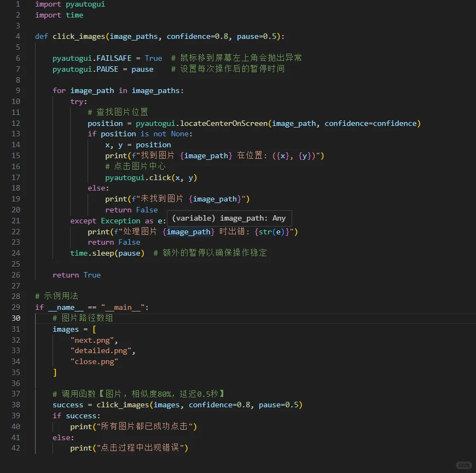Click the FAILSAFE attribute on line 6
476x473 pixels.
[115, 58]
